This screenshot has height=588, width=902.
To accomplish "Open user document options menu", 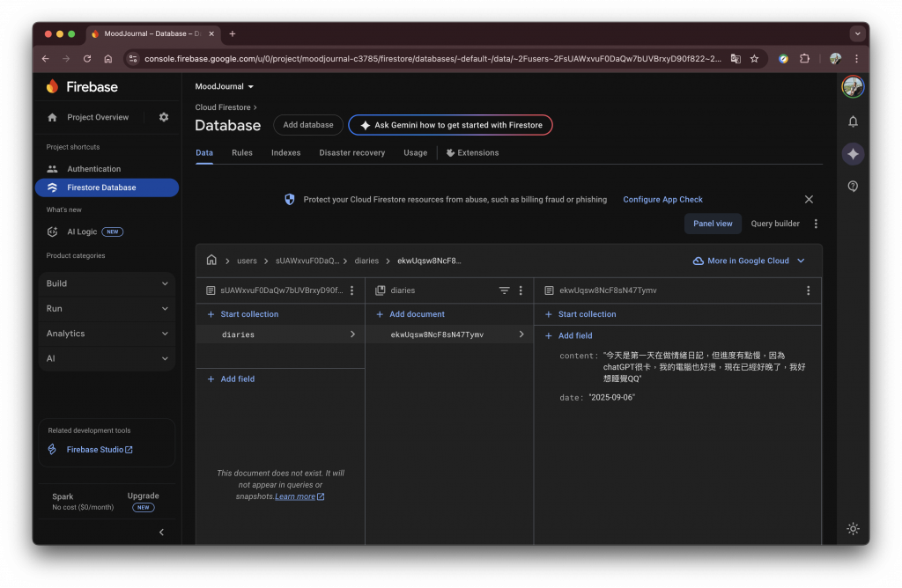I will click(x=352, y=290).
